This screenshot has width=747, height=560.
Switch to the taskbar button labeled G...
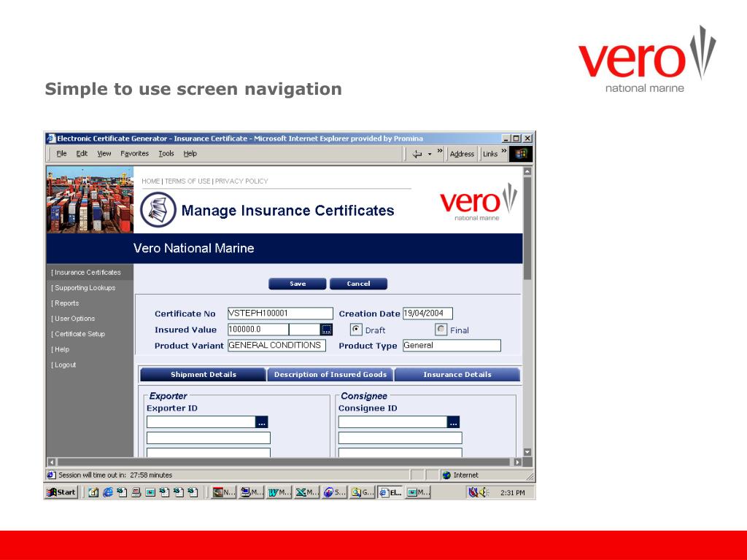(x=362, y=492)
